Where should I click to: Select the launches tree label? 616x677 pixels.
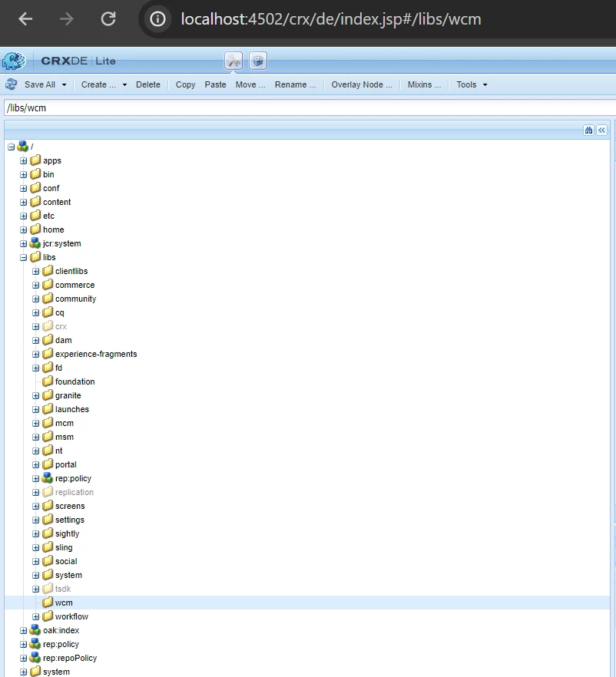pos(72,409)
